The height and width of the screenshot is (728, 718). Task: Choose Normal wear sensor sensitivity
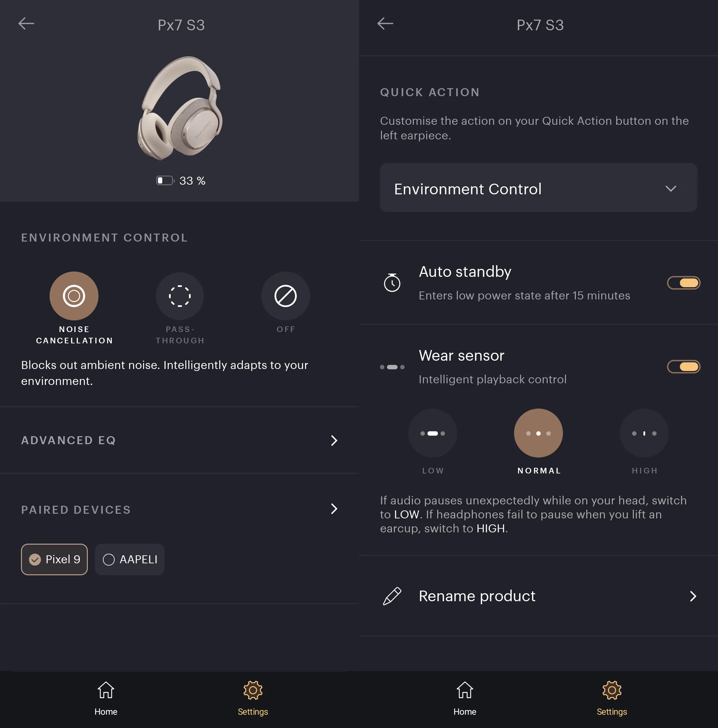tap(538, 433)
